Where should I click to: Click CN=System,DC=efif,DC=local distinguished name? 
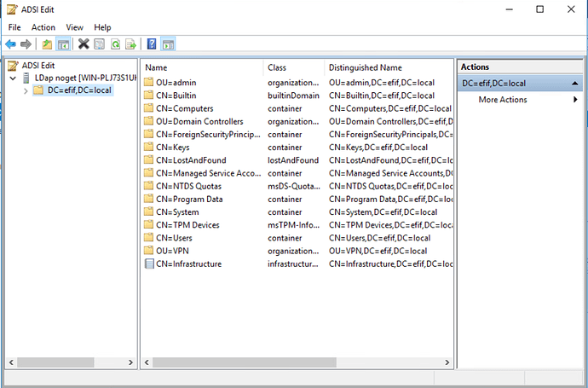pos(383,212)
